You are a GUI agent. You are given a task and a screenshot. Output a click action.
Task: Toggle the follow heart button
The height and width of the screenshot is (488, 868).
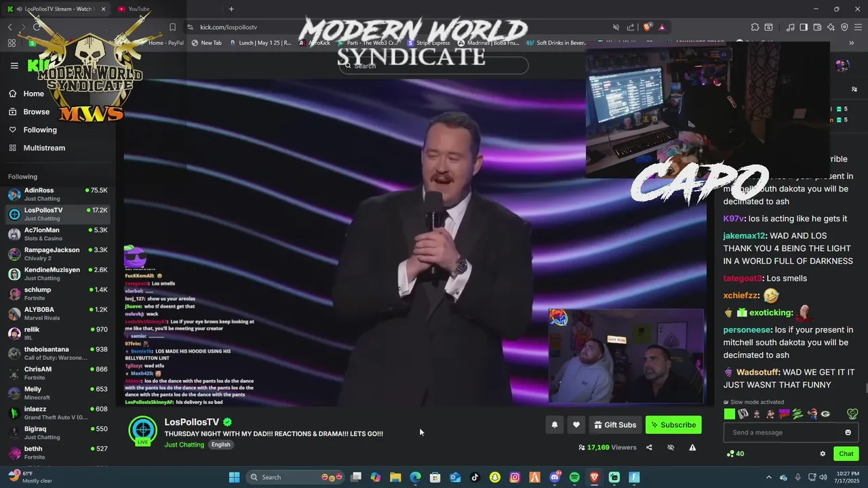[576, 425]
